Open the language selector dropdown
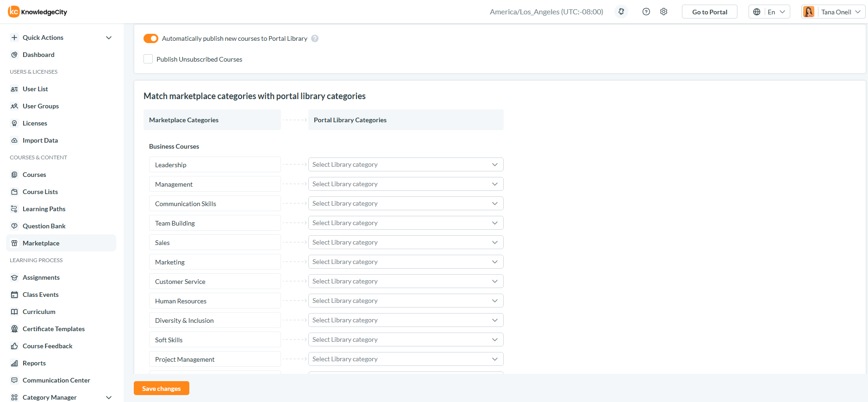Image resolution: width=868 pixels, height=402 pixels. pos(769,12)
